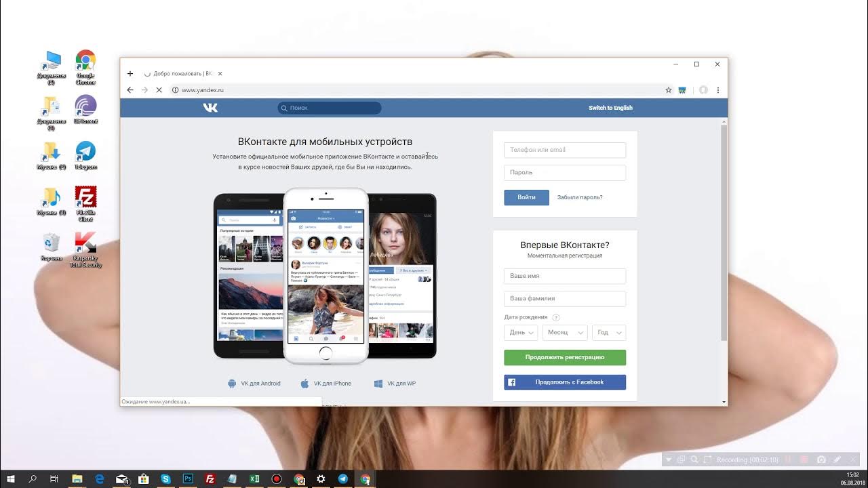Click the Войти login button
Image resolution: width=868 pixels, height=488 pixels.
click(526, 197)
